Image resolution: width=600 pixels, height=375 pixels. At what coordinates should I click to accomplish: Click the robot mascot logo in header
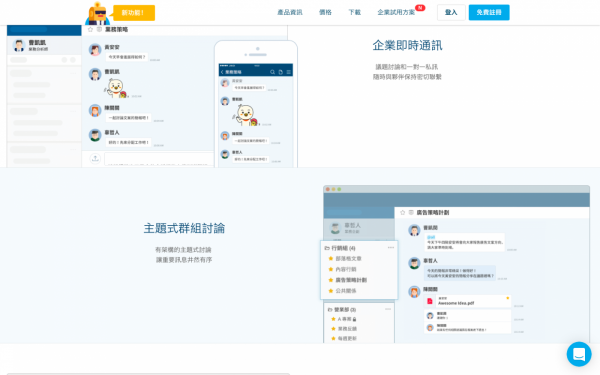click(x=98, y=14)
